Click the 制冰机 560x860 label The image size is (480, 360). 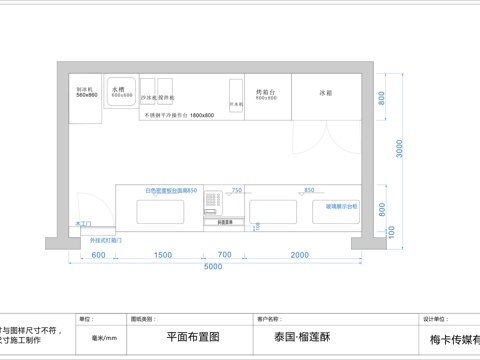tap(87, 92)
